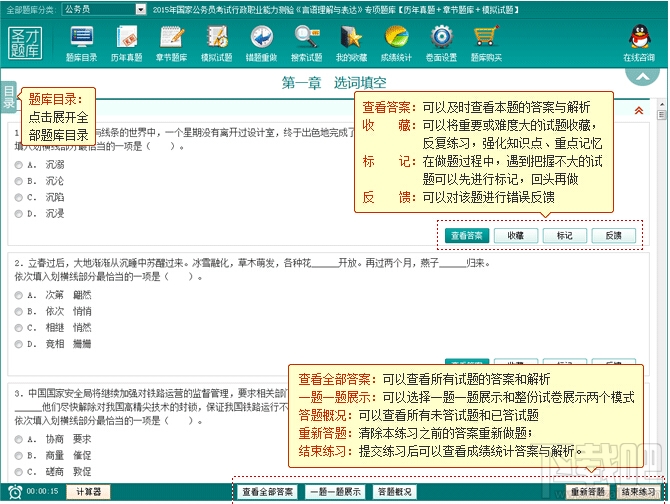The image size is (670, 504).
Task: Click 查看答案 button for question 1
Action: tap(467, 235)
